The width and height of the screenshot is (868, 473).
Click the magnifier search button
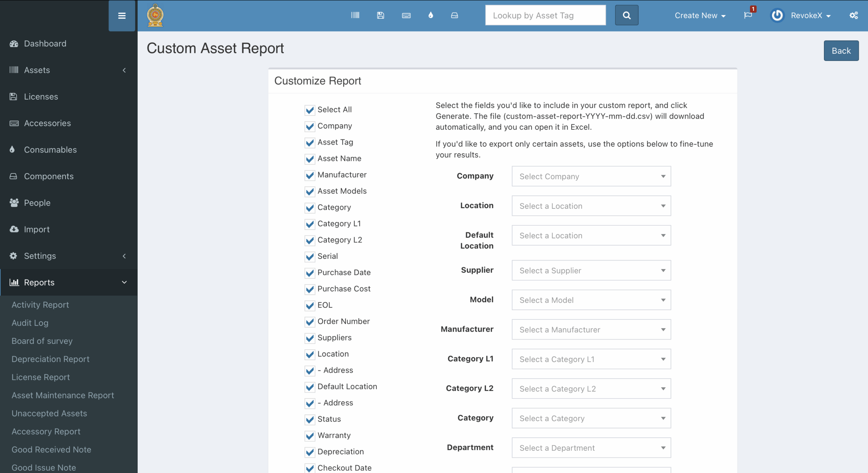(x=627, y=15)
